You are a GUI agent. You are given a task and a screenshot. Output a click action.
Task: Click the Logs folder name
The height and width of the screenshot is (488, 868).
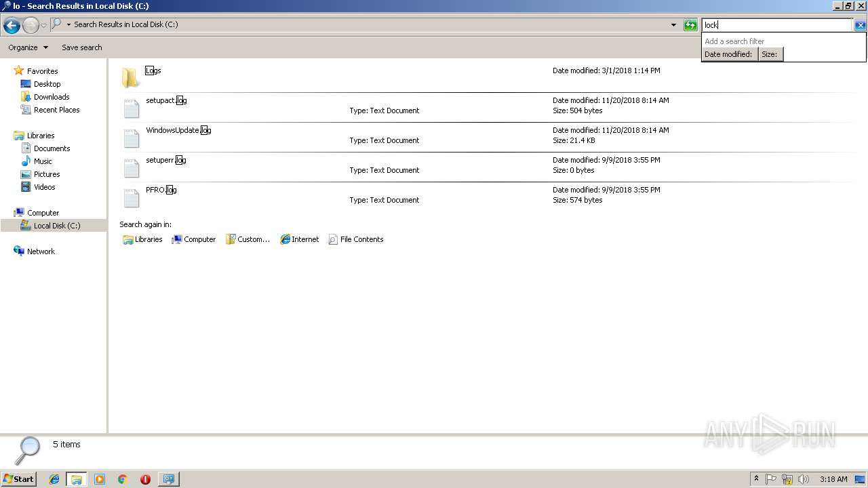click(153, 70)
